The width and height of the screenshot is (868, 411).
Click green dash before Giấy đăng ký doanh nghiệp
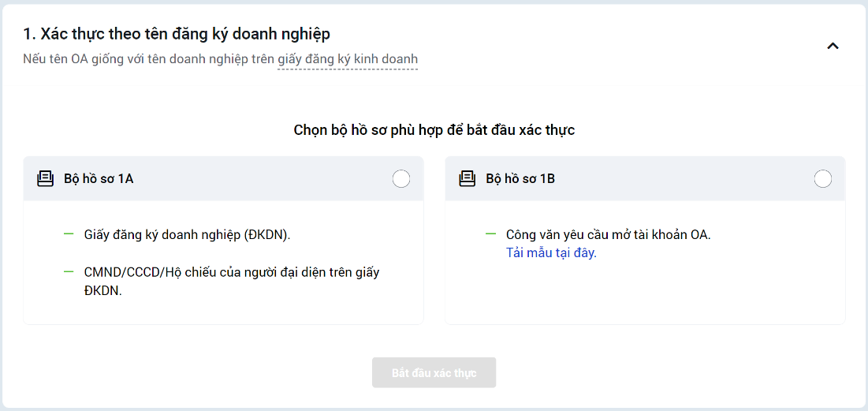pyautogui.click(x=68, y=234)
